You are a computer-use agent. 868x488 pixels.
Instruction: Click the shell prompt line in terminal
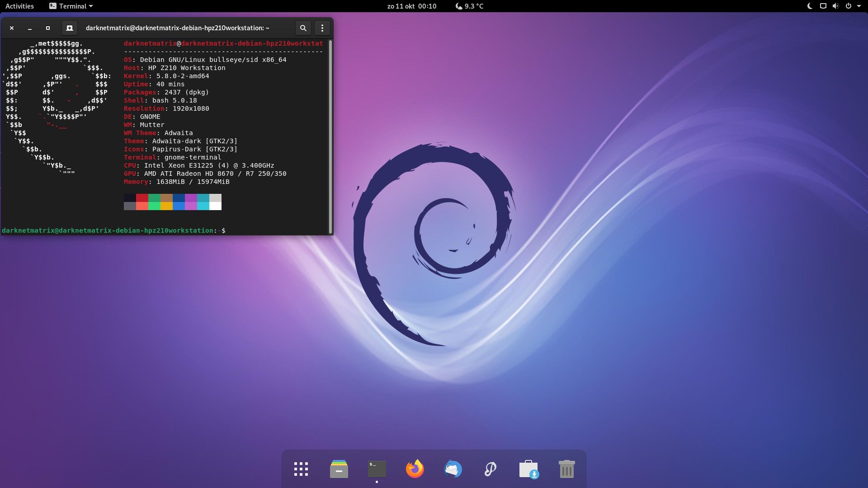pos(113,230)
